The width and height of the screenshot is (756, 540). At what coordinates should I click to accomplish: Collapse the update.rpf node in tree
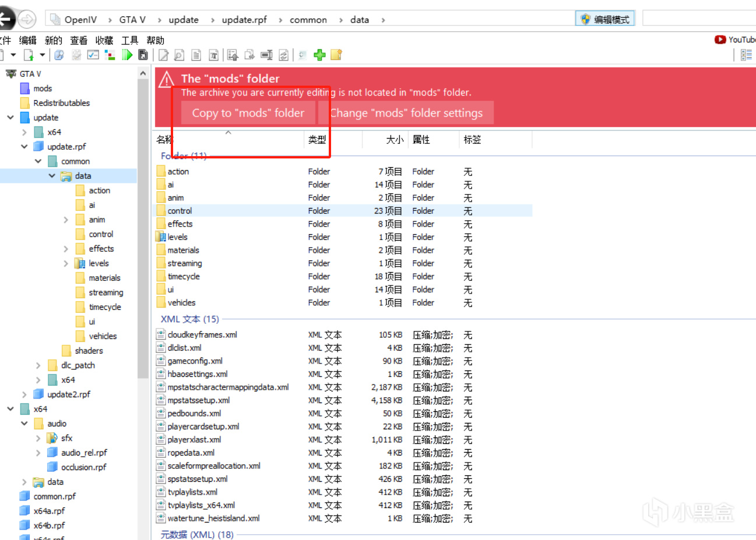click(24, 146)
